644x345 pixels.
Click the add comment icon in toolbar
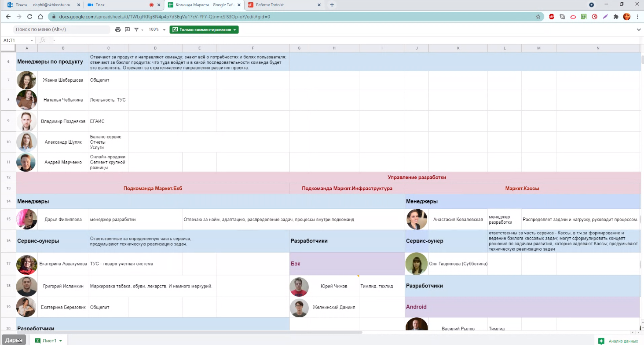[127, 29]
